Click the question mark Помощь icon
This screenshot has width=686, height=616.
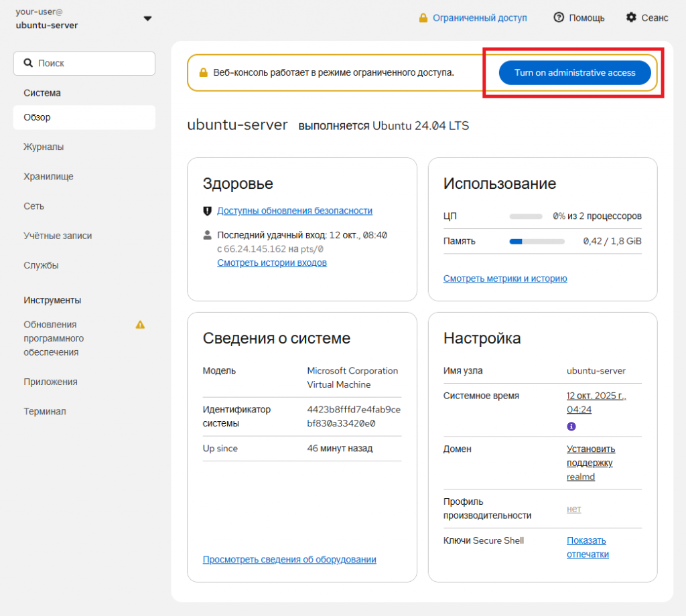pos(559,18)
